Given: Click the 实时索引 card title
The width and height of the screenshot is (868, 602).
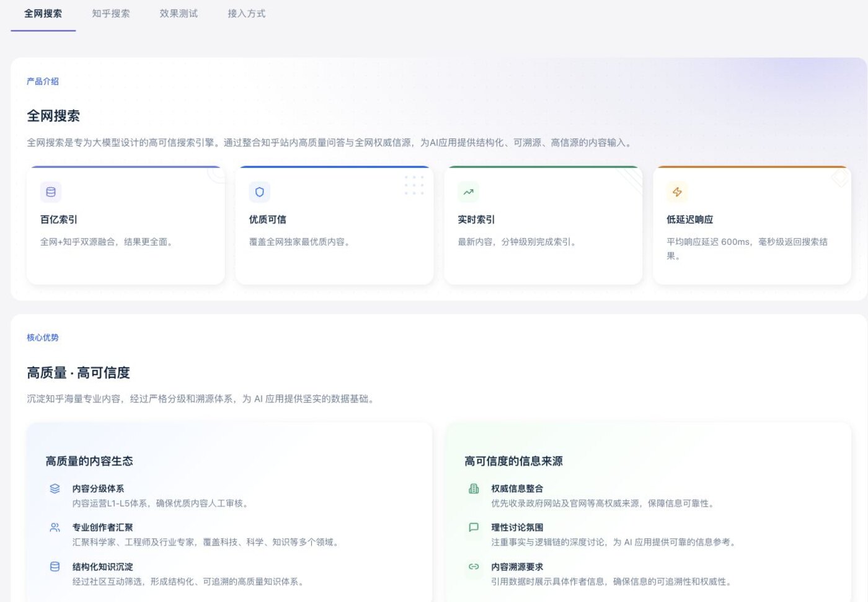Looking at the screenshot, I should point(476,219).
